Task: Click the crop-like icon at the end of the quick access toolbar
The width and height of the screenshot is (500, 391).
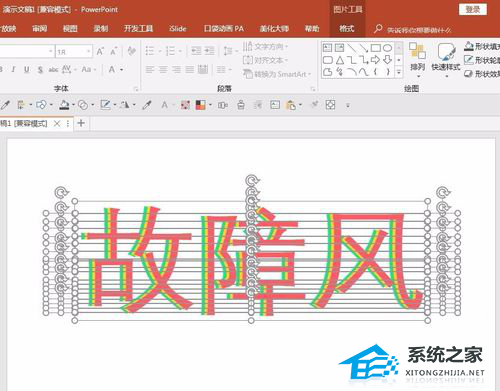Action: pyautogui.click(x=330, y=105)
